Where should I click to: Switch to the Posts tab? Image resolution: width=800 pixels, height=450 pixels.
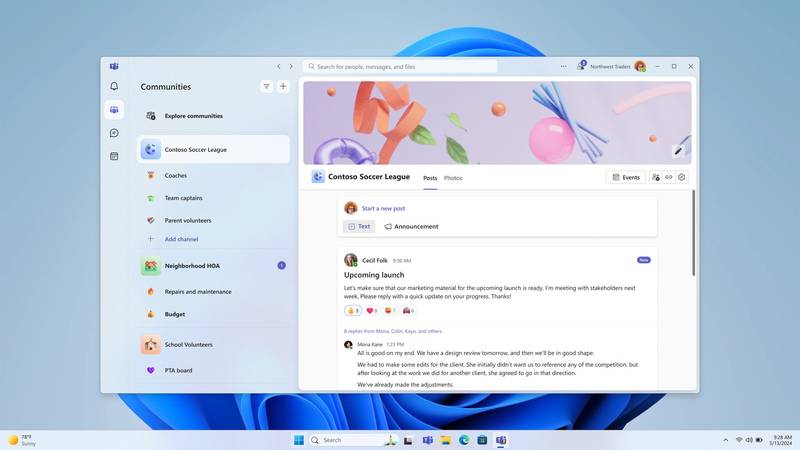(430, 178)
